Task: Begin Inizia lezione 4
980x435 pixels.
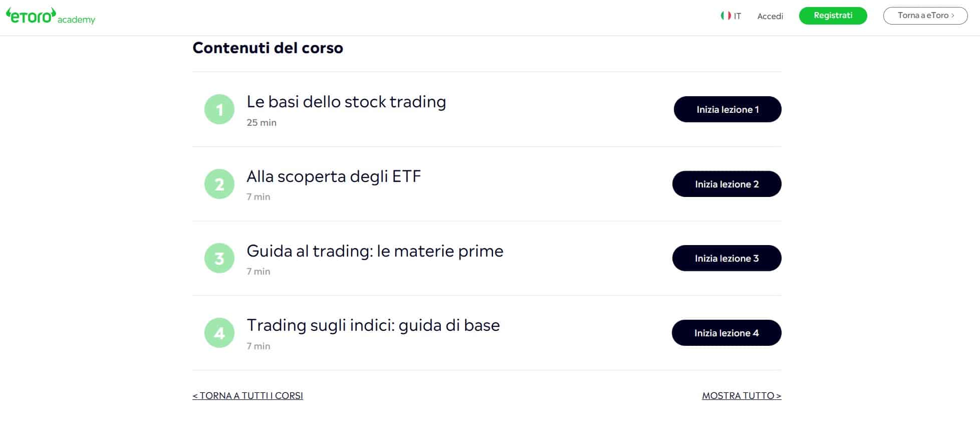Action: [726, 333]
